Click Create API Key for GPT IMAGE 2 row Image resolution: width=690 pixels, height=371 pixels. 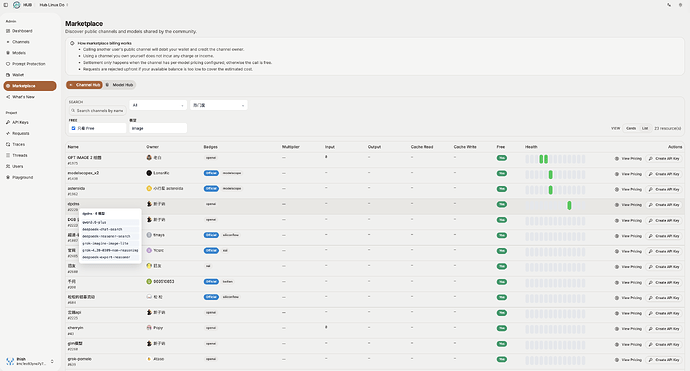pos(664,158)
